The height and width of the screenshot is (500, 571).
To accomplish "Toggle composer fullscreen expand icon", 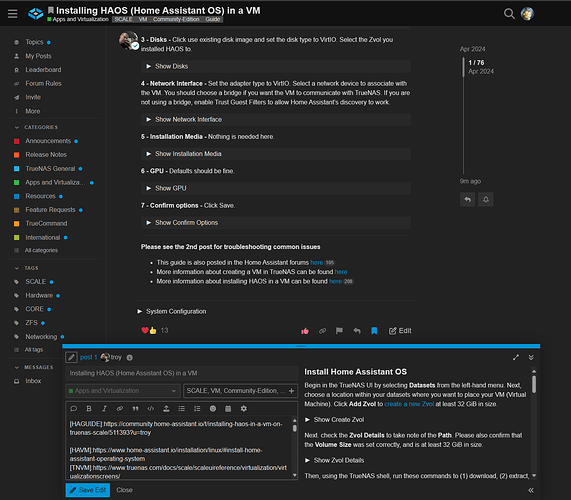I will click(x=516, y=358).
